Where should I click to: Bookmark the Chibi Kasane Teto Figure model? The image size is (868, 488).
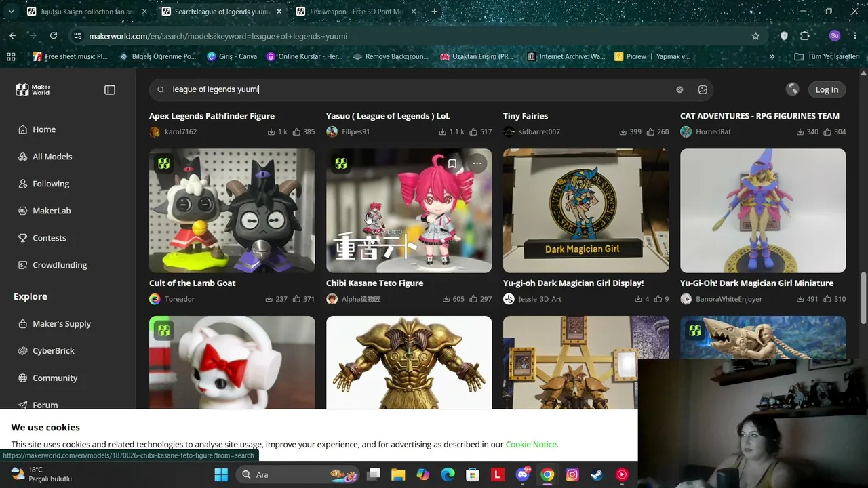tap(452, 163)
